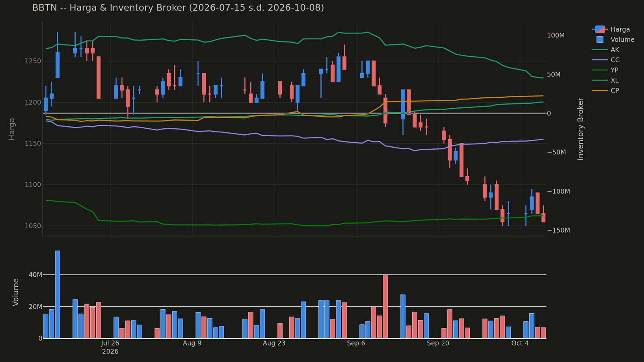Click the −100M inventory tick label
644x362 pixels.
click(558, 191)
